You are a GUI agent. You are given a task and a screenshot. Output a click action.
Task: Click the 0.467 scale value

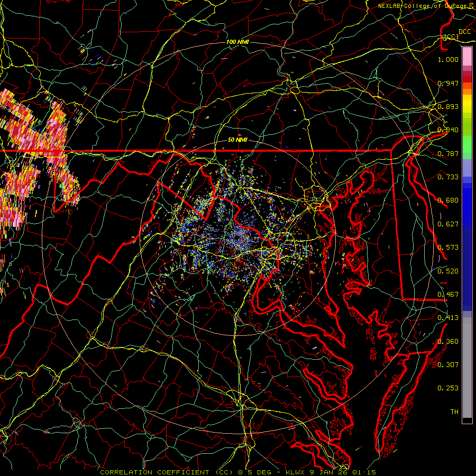448,295
